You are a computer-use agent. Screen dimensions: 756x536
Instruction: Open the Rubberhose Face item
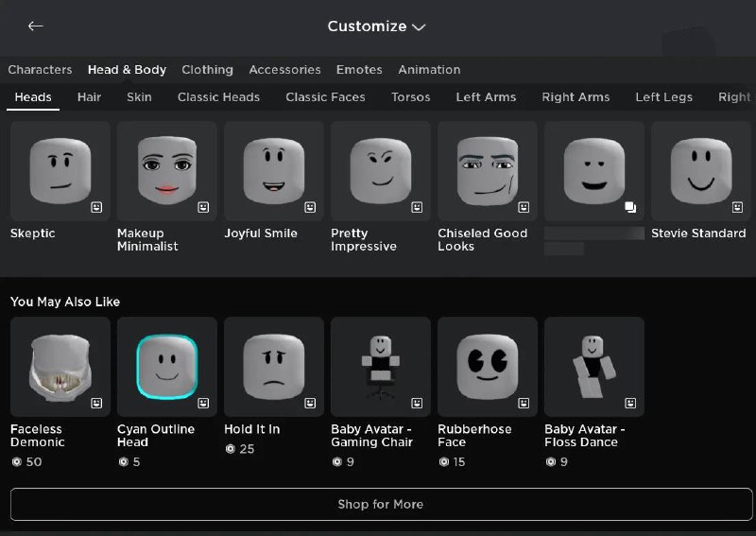click(x=487, y=367)
